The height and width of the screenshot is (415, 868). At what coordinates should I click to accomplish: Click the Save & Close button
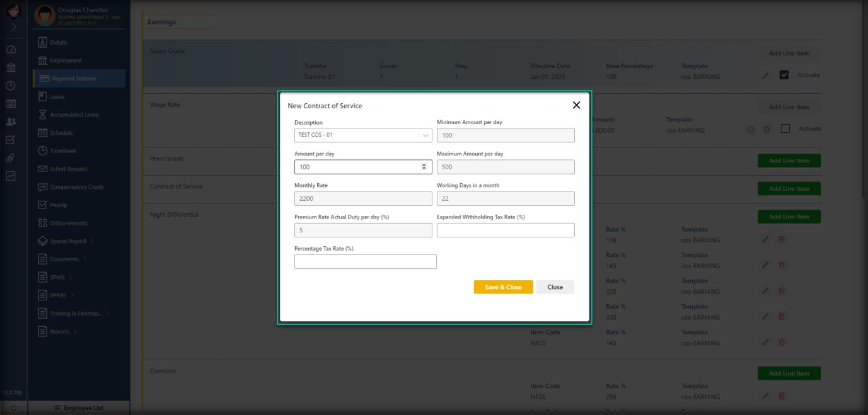pyautogui.click(x=503, y=287)
